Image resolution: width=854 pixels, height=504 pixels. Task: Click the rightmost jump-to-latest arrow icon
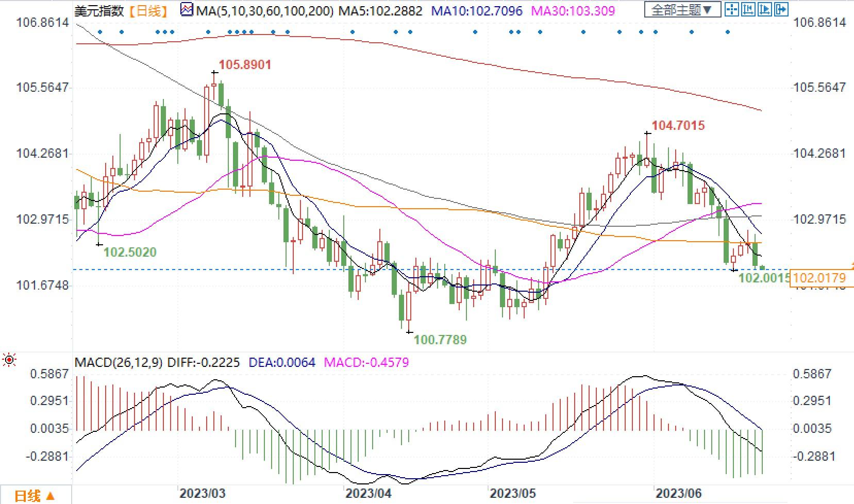point(781,9)
